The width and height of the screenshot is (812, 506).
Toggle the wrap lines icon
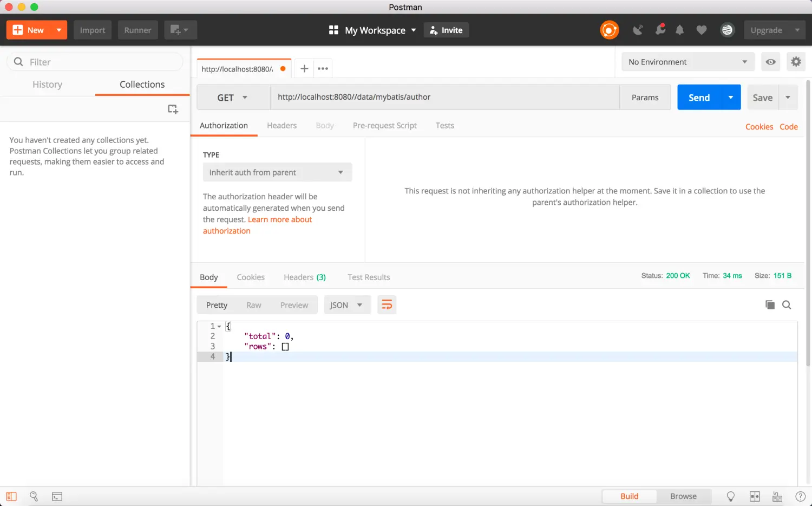pos(387,305)
